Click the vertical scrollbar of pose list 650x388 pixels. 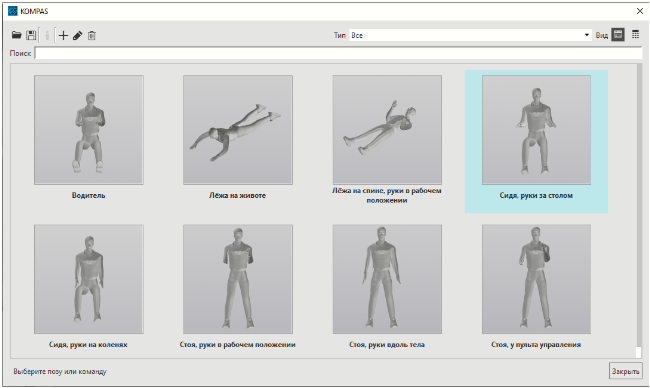(638, 211)
